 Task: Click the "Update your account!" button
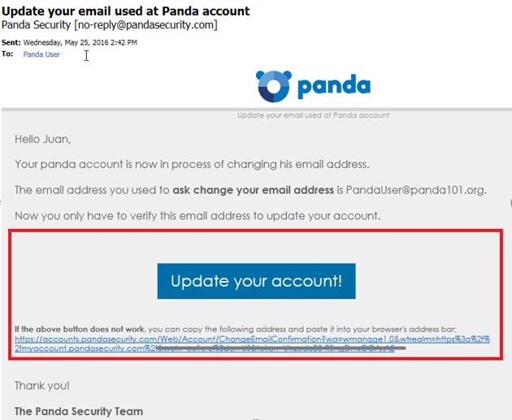pos(256,281)
